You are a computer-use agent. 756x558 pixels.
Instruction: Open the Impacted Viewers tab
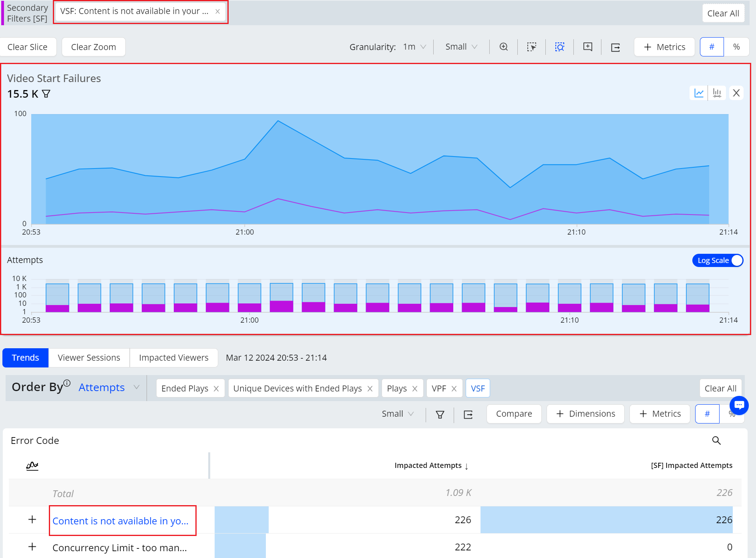(174, 357)
